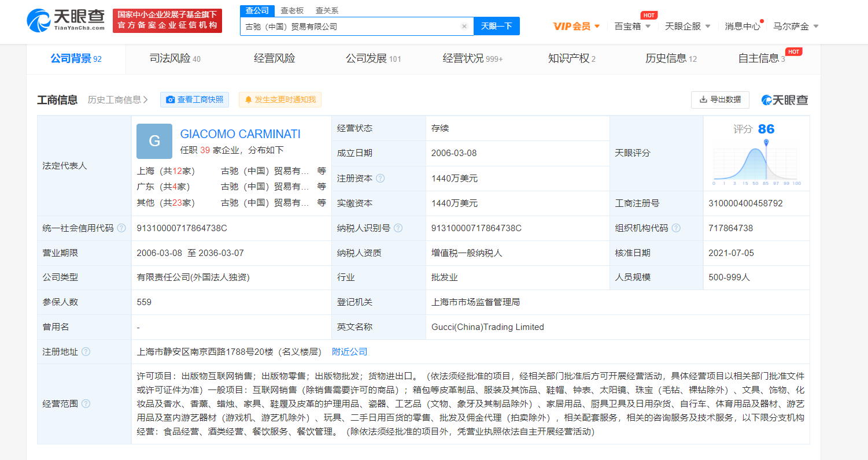868x460 pixels.
Task: Click the G avatar of legal representative
Action: click(154, 141)
